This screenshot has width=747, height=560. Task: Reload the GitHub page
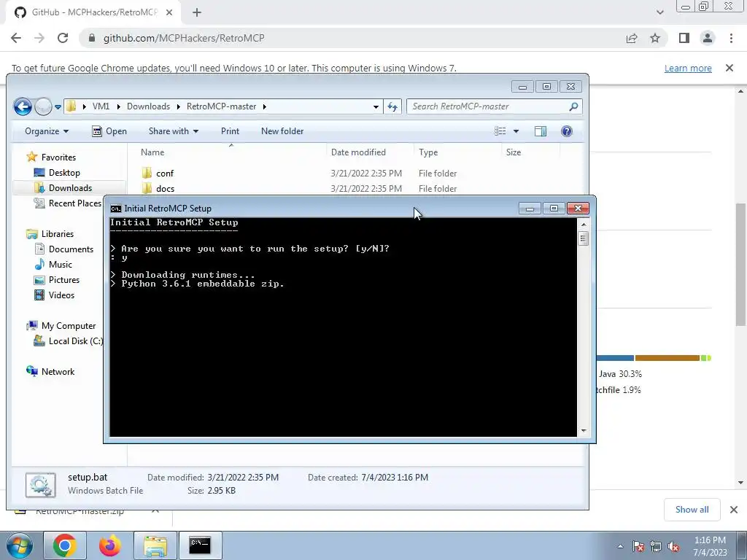coord(63,38)
